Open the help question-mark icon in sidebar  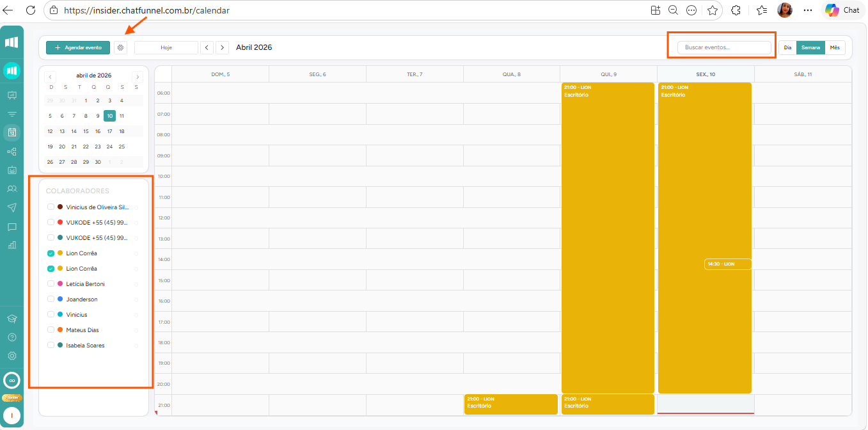12,337
